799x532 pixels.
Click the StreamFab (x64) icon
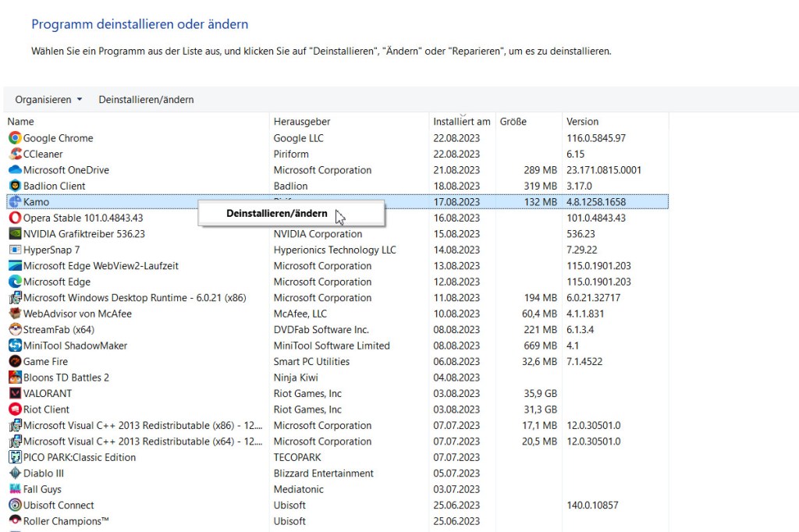tap(16, 330)
